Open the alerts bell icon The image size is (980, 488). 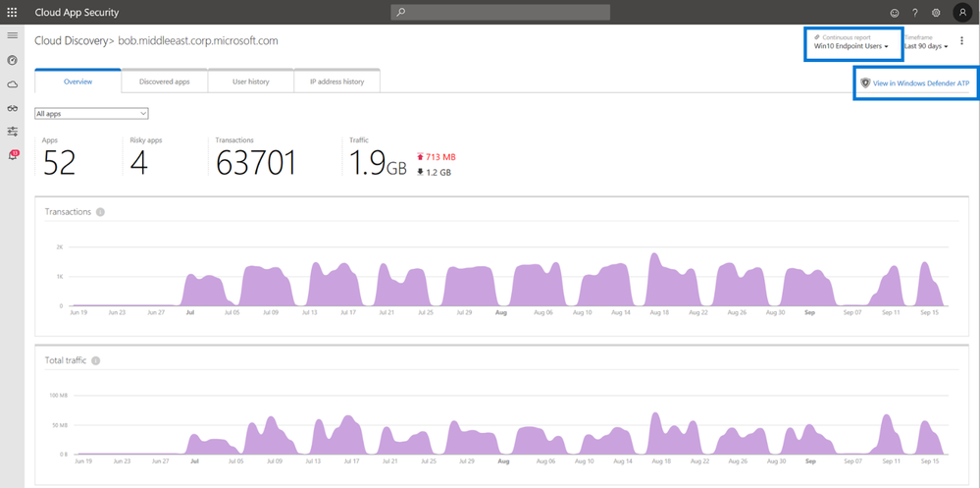tap(13, 155)
